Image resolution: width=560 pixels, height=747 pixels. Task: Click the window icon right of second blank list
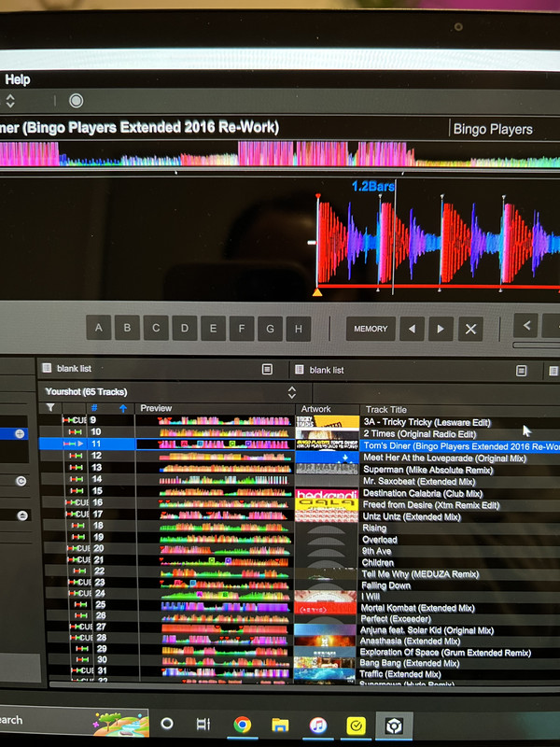tap(522, 370)
